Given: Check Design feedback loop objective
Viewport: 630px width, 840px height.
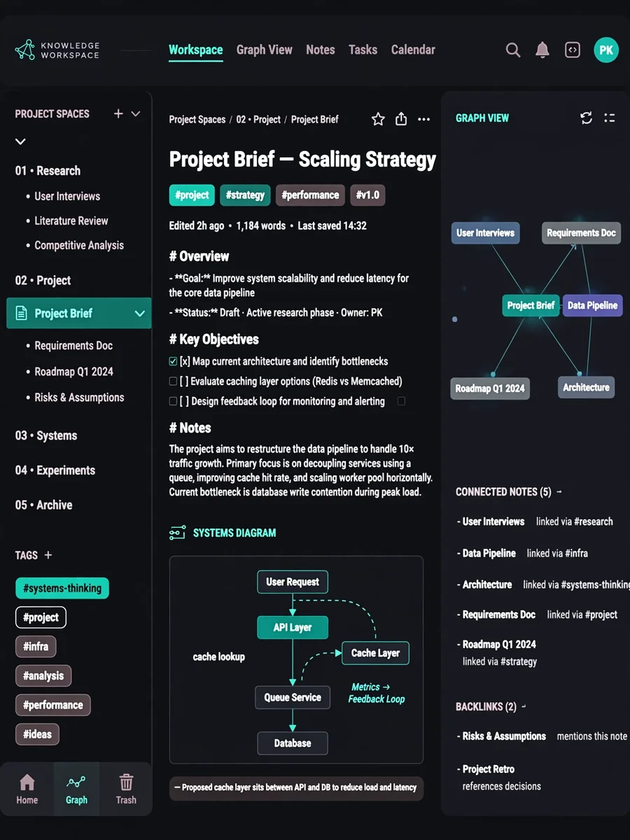Looking at the screenshot, I should [x=173, y=401].
